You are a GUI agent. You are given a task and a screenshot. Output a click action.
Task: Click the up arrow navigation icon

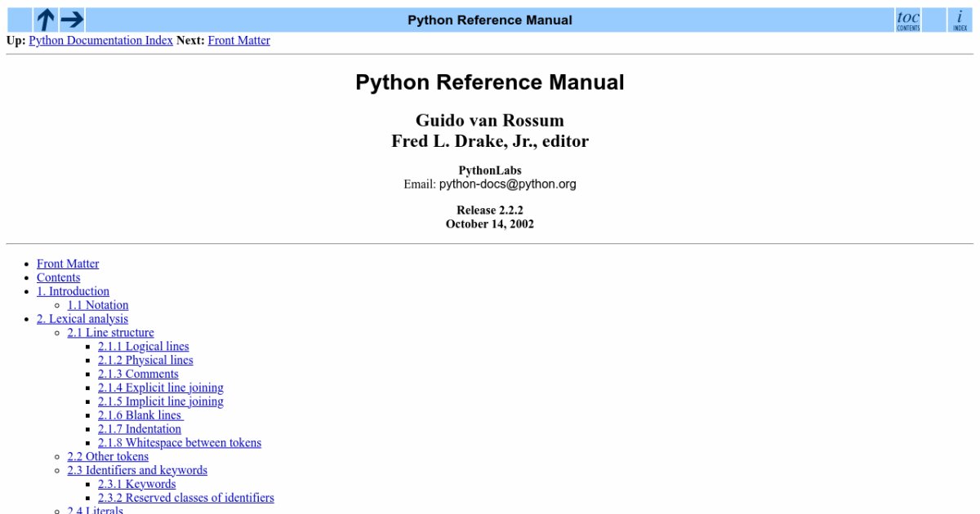point(46,20)
